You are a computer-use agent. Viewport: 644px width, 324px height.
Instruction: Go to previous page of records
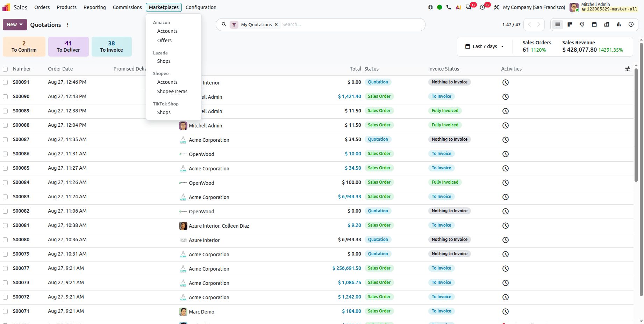click(529, 24)
